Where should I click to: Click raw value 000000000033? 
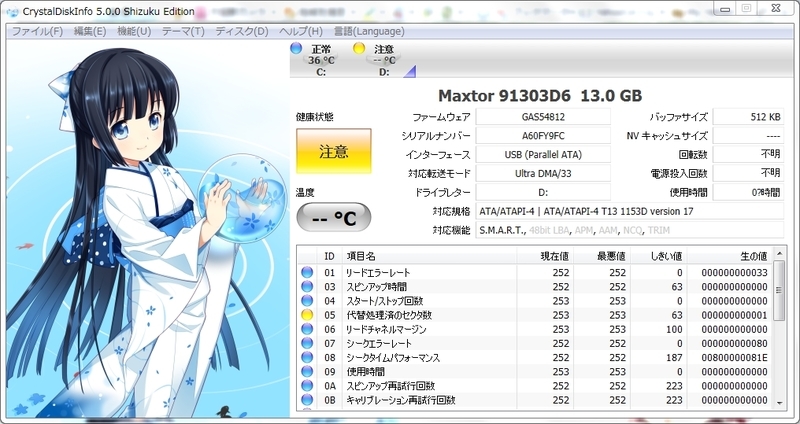click(x=734, y=273)
